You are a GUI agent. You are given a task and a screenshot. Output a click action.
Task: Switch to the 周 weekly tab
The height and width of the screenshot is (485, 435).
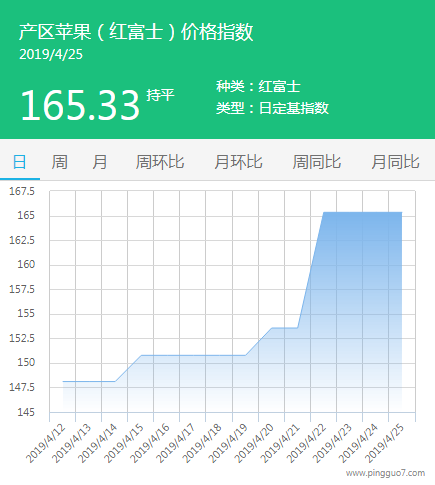click(x=59, y=162)
